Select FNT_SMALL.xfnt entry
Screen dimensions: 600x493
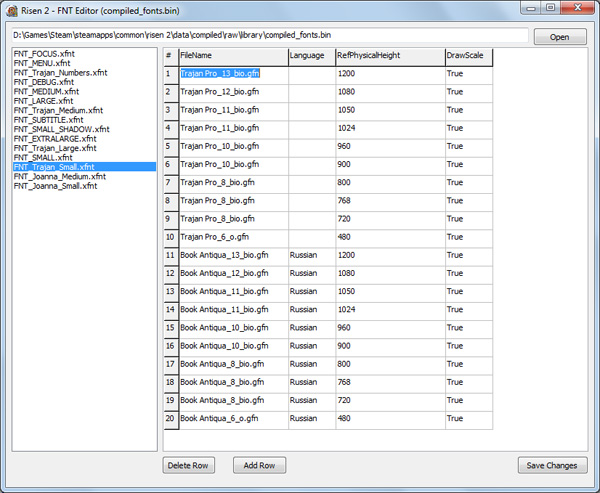[84, 157]
